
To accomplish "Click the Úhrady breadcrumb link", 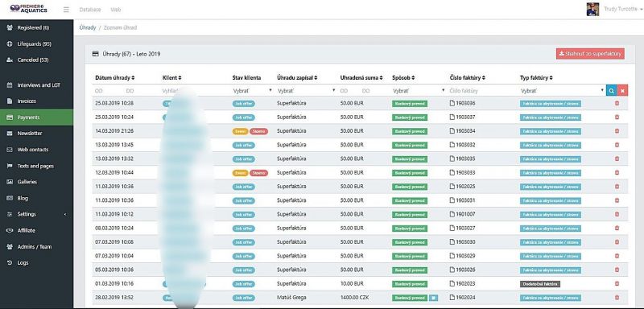I will [88, 28].
